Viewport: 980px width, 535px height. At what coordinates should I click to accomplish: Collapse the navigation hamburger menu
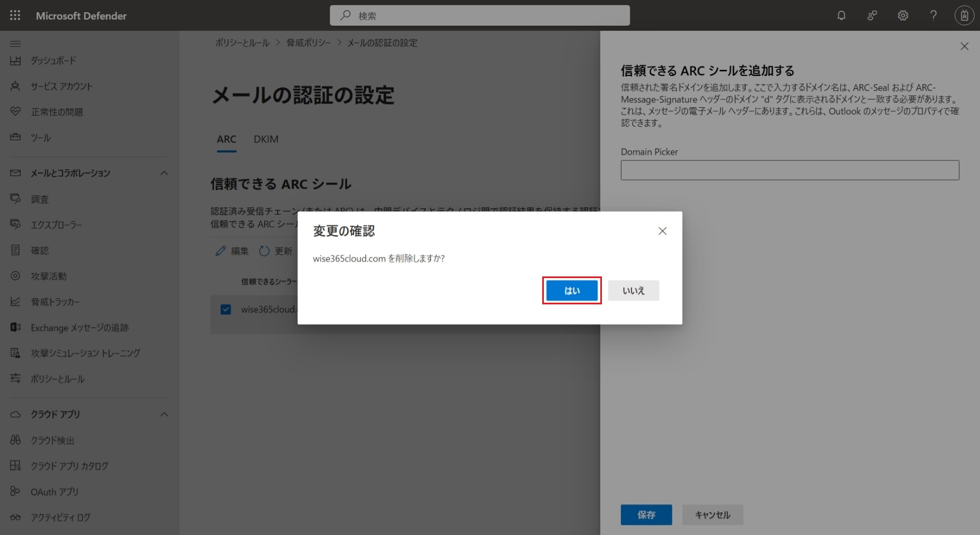point(16,44)
